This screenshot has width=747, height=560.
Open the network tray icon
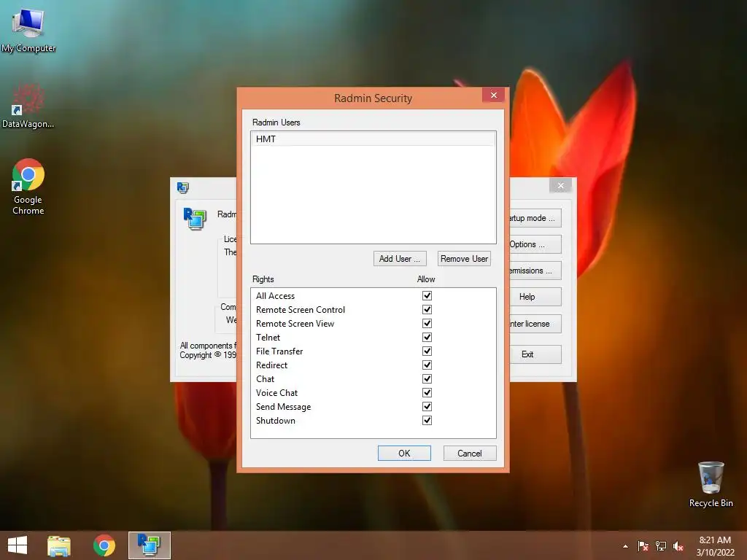(x=661, y=546)
